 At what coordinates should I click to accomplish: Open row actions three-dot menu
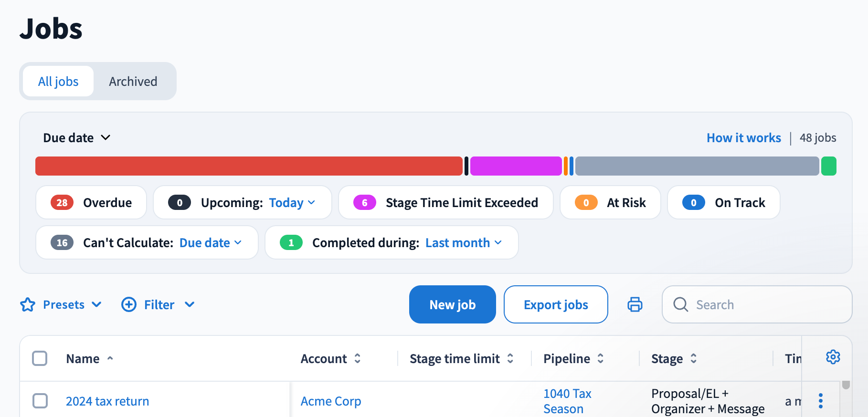[x=821, y=401]
